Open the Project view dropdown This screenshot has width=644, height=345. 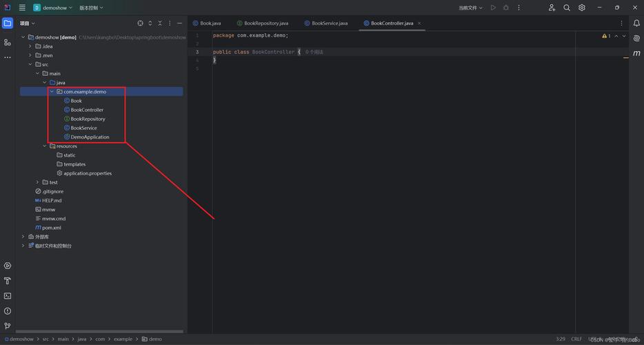[x=28, y=23]
